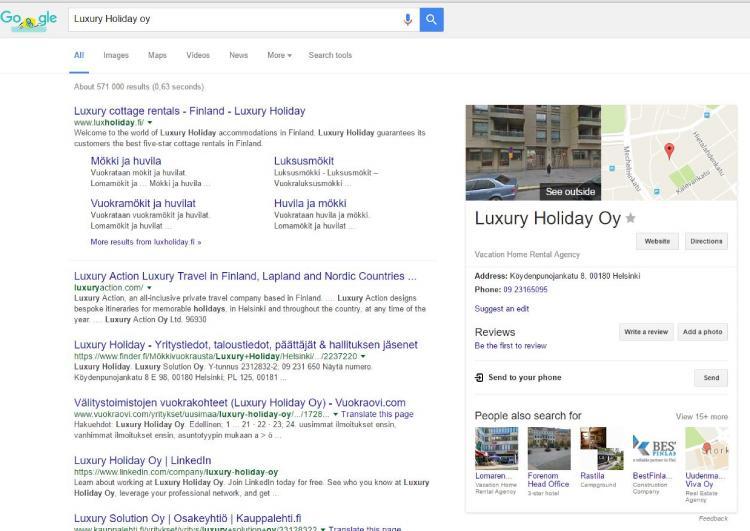Screen dimensions: 750x531
Task: Switch to the Maps tab
Action: (157, 55)
